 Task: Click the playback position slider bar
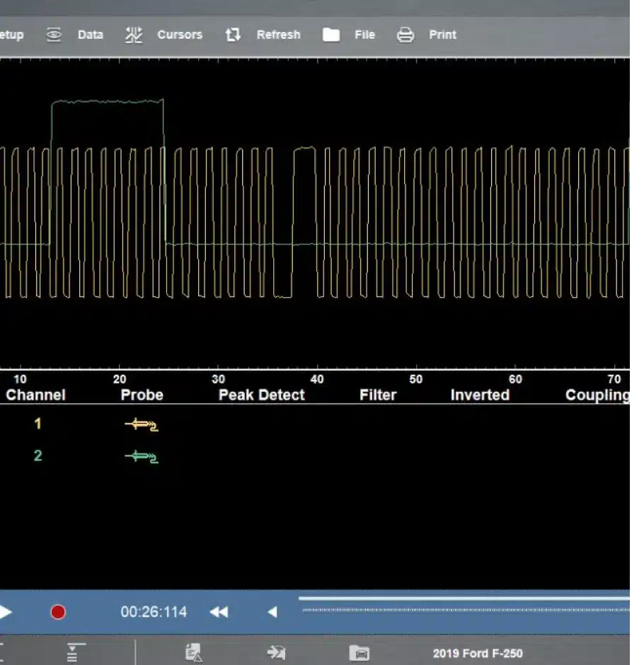(464, 598)
